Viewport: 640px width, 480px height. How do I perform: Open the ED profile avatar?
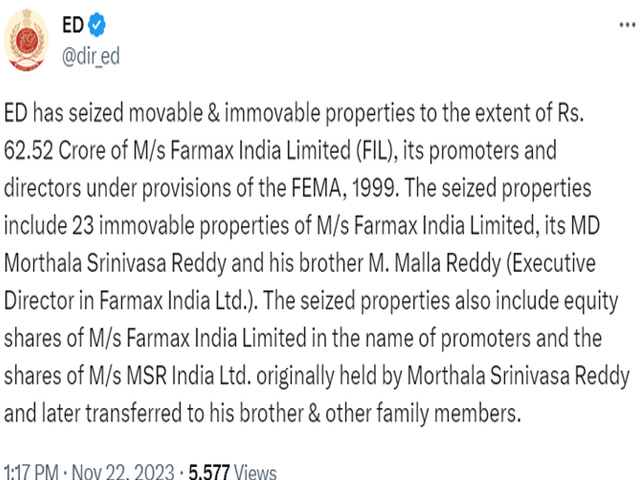point(26,40)
